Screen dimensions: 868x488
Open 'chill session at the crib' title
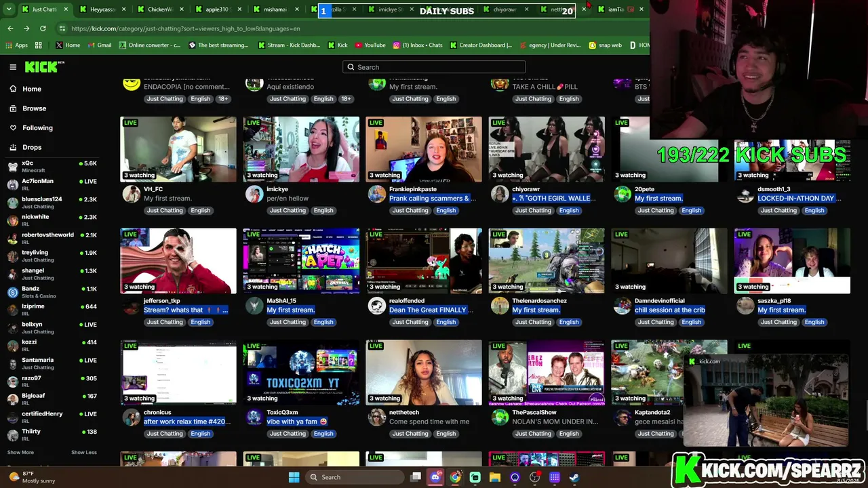[x=670, y=310]
